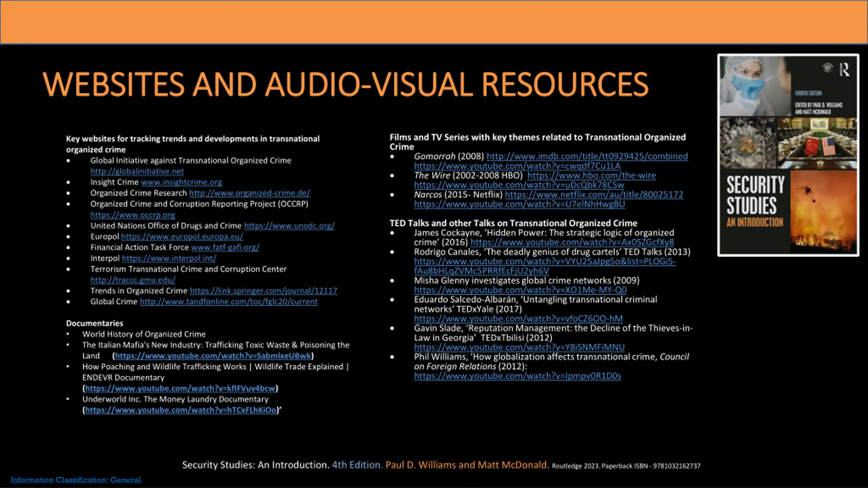This screenshot has width=868, height=488.
Task: Click the Key websites for tracking trends heading
Action: click(x=193, y=144)
